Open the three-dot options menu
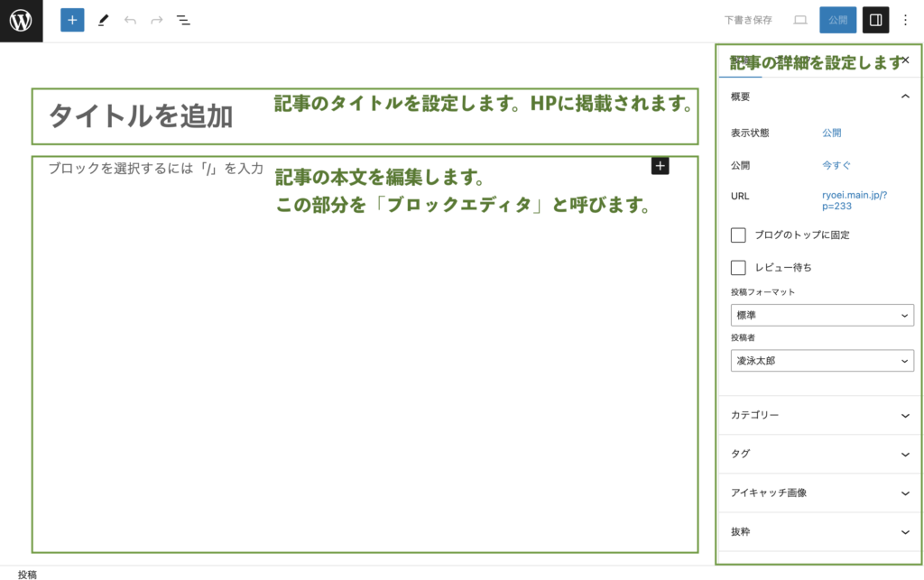 906,20
